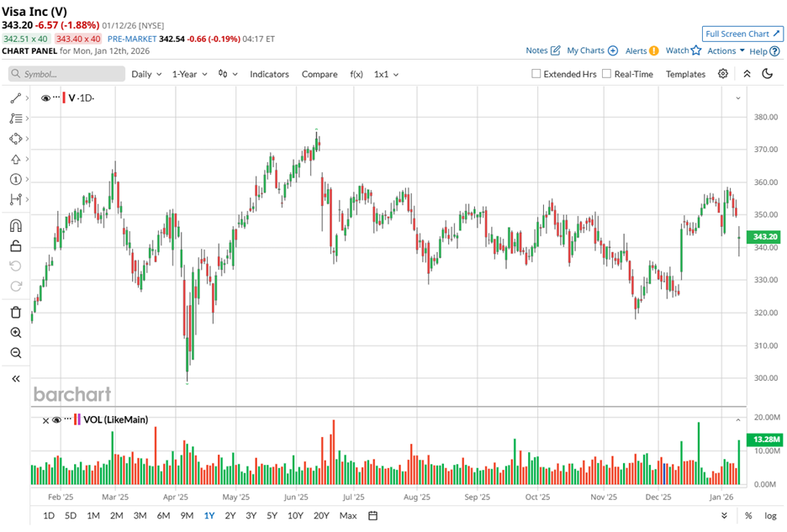Open the 1x1 grid layout dropdown

click(386, 74)
